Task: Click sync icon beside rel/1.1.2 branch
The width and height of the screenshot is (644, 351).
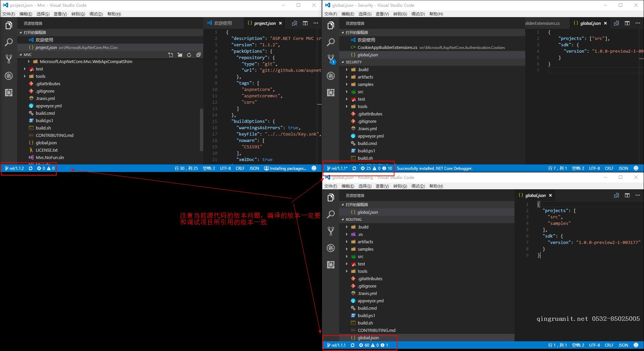Action: tap(31, 168)
